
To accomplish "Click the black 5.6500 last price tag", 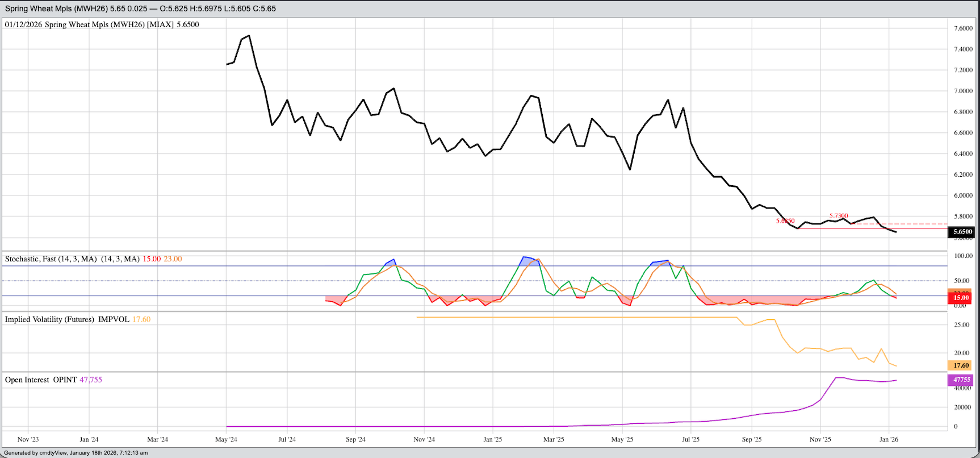I will tap(962, 232).
